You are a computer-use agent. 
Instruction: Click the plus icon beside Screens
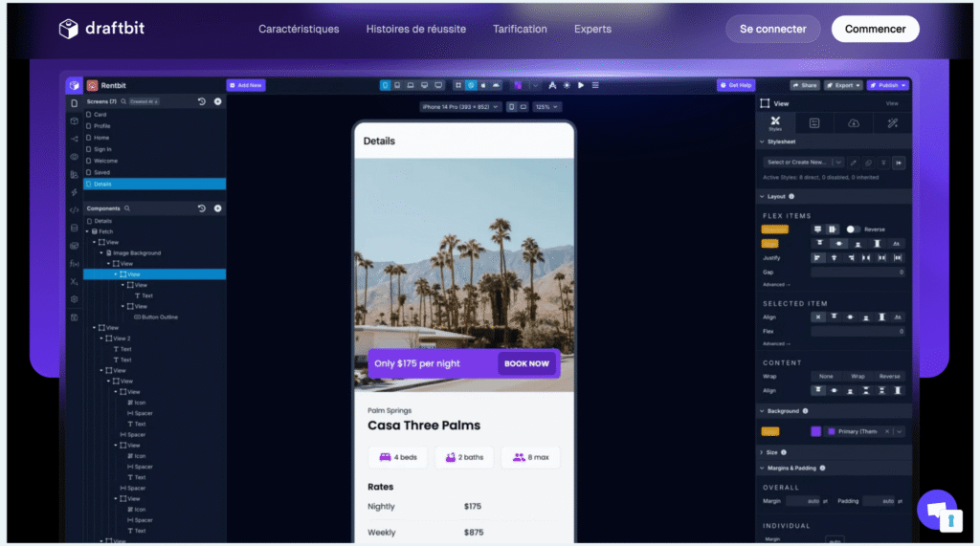217,101
